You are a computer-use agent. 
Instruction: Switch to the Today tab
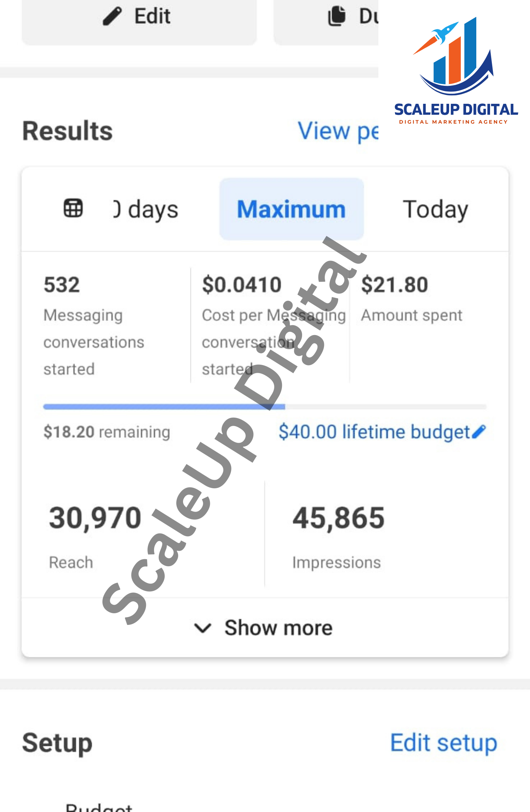click(x=435, y=209)
